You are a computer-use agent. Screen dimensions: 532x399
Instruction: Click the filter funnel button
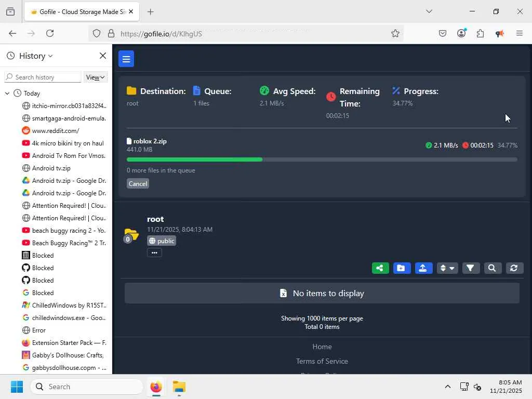click(470, 268)
